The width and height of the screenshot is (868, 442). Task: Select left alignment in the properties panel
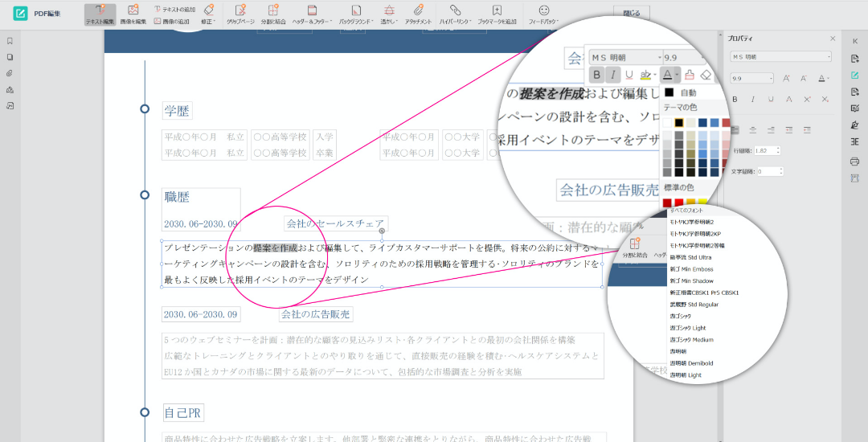pyautogui.click(x=735, y=130)
